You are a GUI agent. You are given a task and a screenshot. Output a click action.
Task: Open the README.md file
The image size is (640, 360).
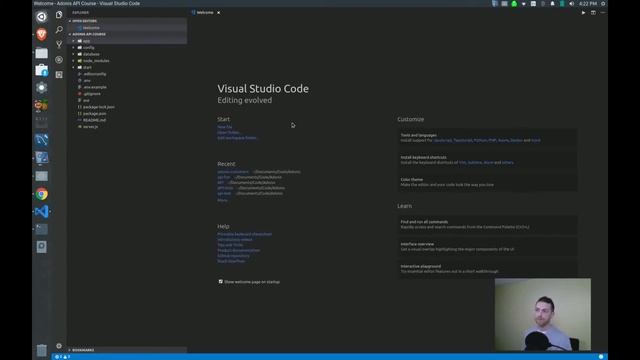pos(128,120)
